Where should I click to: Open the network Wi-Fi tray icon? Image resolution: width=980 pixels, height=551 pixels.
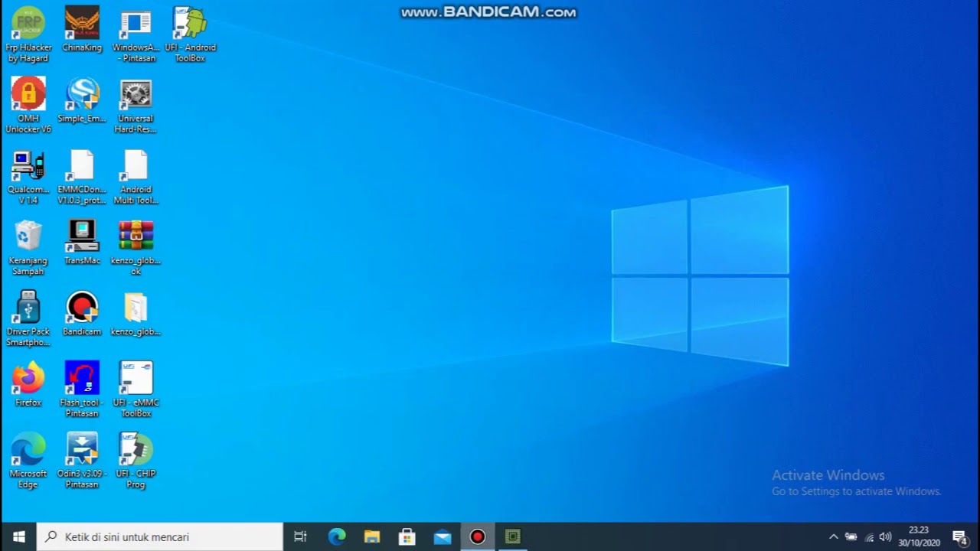point(869,536)
